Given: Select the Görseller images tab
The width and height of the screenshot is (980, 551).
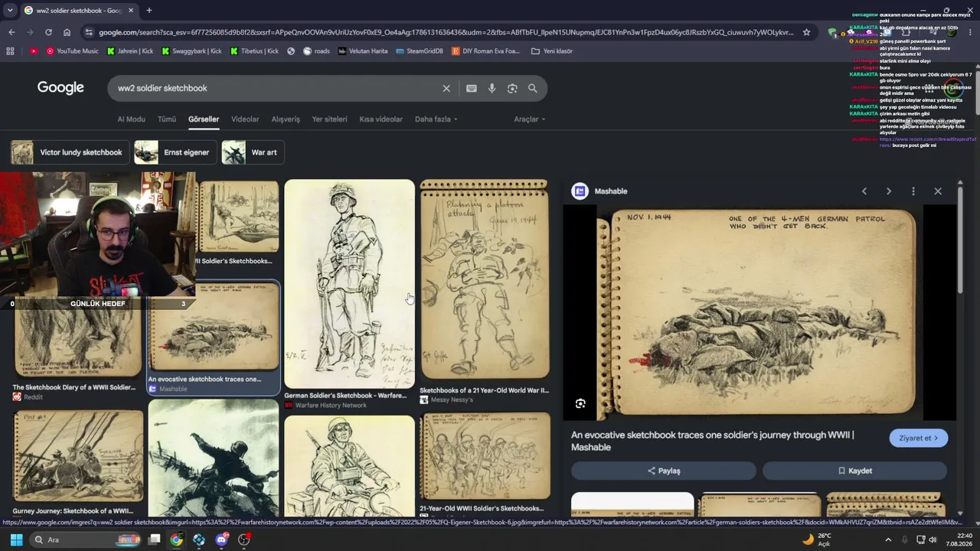Looking at the screenshot, I should (204, 119).
